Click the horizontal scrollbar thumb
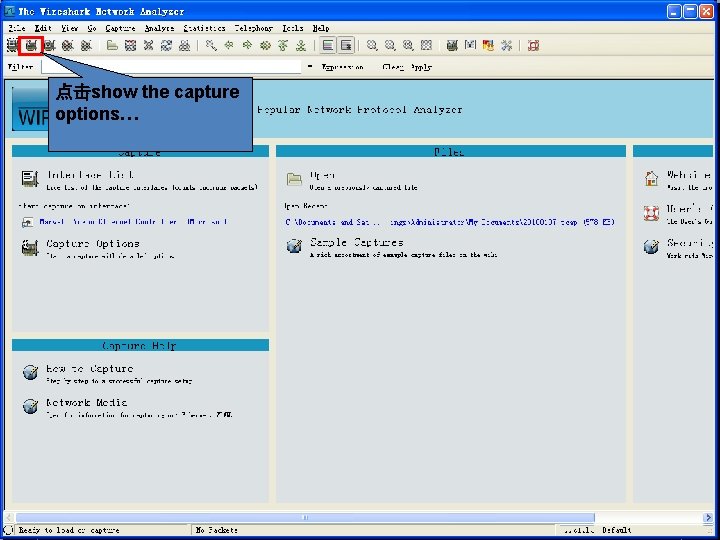Screen dimensions: 720x540 tap(305, 518)
